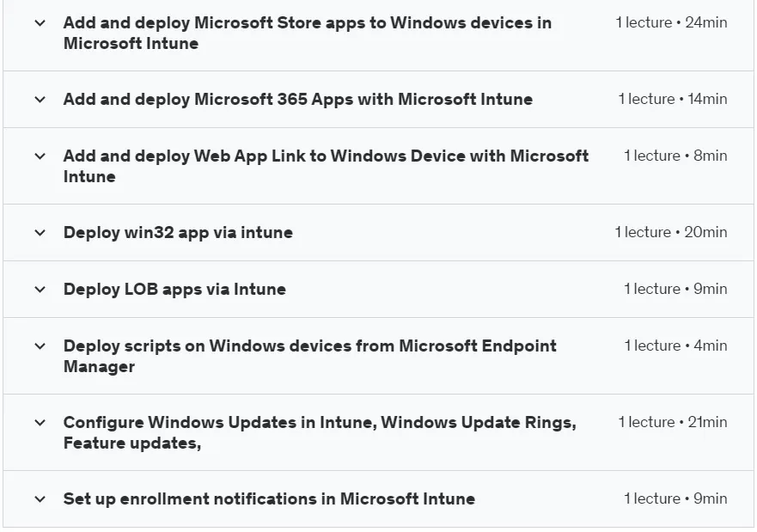This screenshot has width=757, height=532.
Task: Click chevron arrow next to Microsoft 365 Apps
Action: [x=40, y=100]
